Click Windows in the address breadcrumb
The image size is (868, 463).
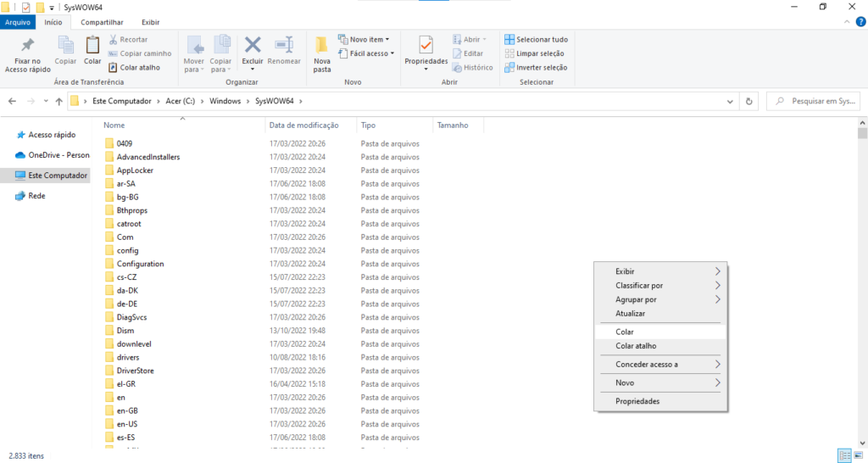tap(225, 101)
